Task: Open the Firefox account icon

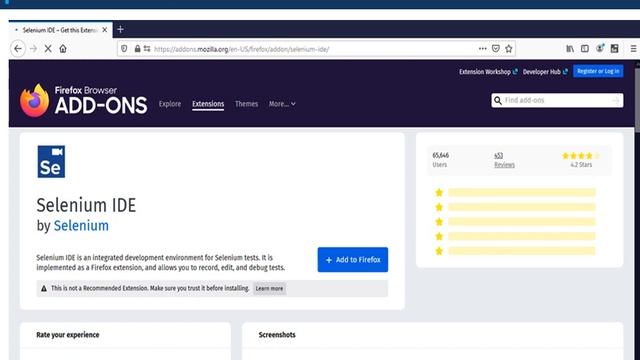Action: [600, 48]
